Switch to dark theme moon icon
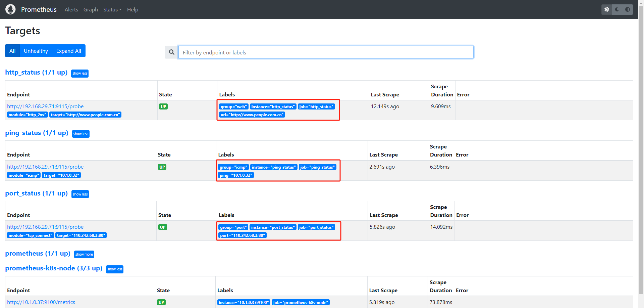644x308 pixels. point(617,9)
